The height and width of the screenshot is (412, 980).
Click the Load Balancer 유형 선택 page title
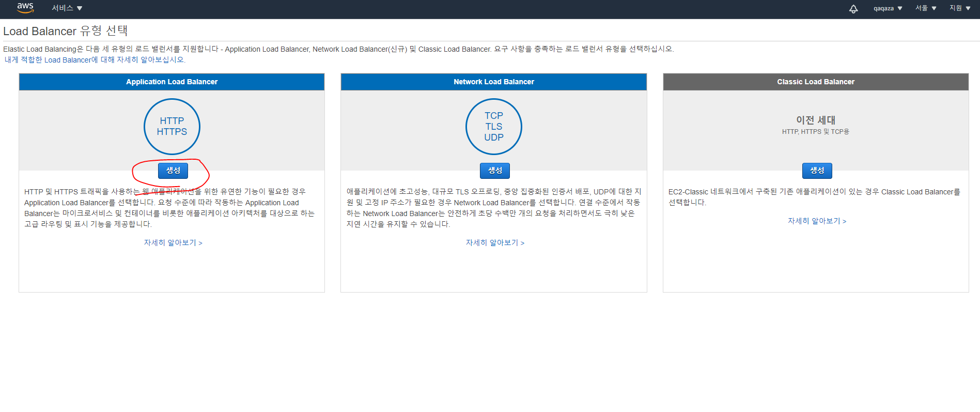(x=66, y=31)
